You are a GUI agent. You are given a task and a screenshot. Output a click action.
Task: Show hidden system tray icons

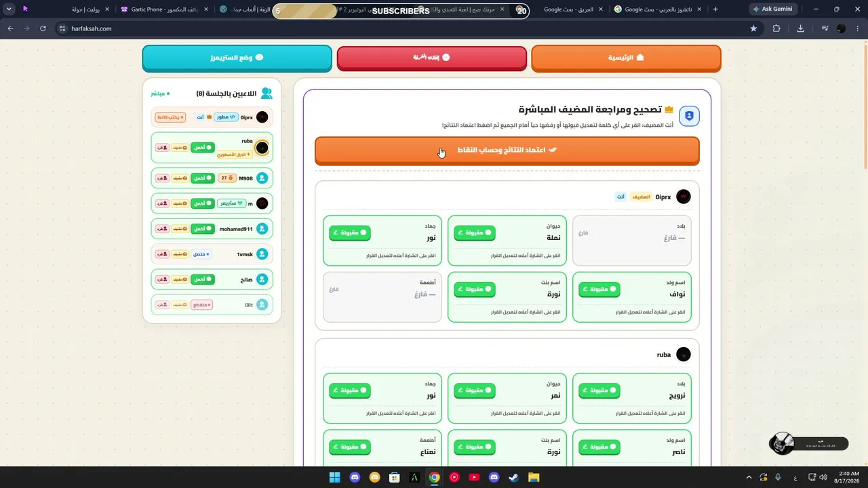749,477
